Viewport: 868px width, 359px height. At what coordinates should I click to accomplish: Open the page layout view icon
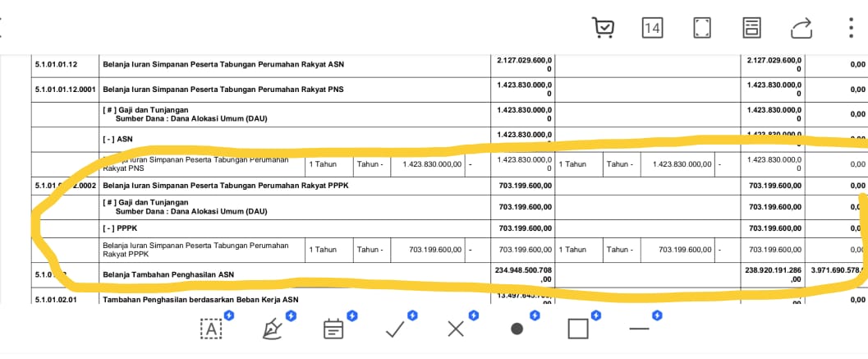pyautogui.click(x=751, y=28)
